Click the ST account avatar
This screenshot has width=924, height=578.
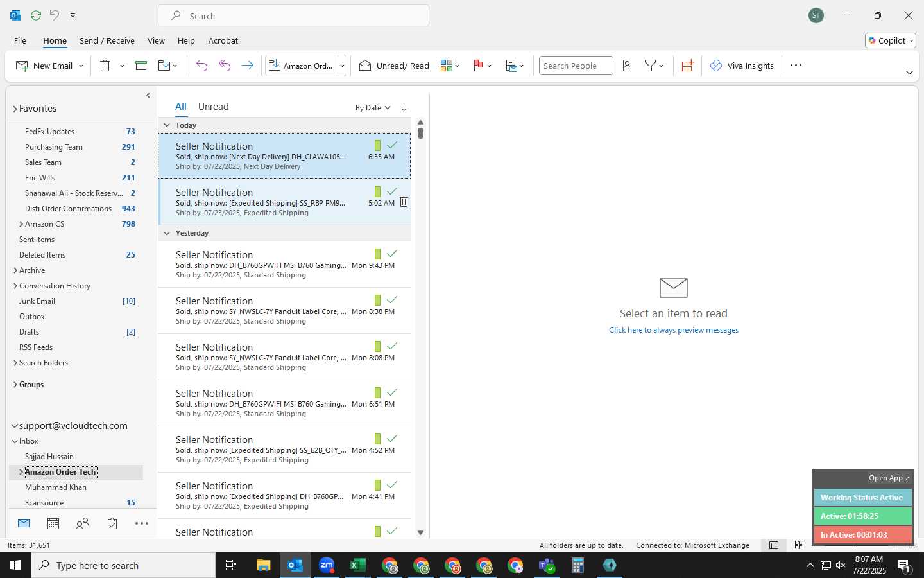(x=816, y=15)
